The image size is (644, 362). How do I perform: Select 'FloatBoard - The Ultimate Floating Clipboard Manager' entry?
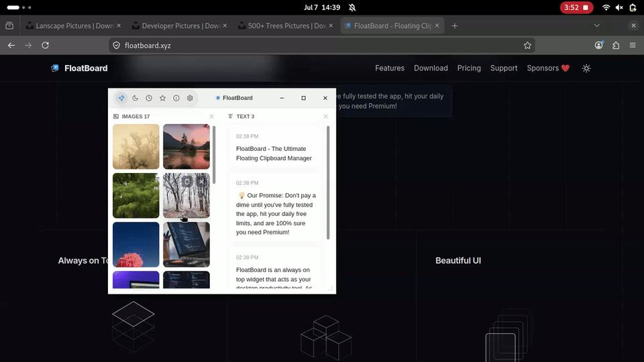coord(275,148)
